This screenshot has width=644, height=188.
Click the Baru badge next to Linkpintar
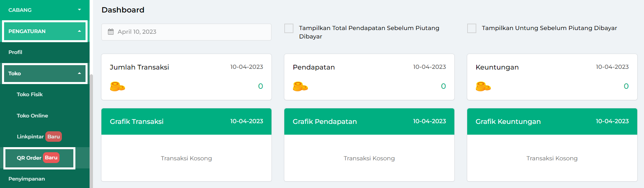click(x=53, y=137)
